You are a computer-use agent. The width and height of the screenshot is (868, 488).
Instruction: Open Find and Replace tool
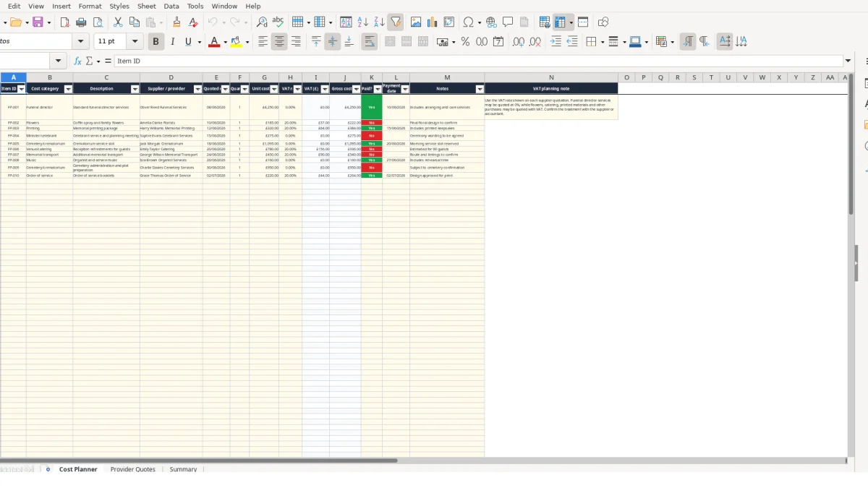coord(262,22)
